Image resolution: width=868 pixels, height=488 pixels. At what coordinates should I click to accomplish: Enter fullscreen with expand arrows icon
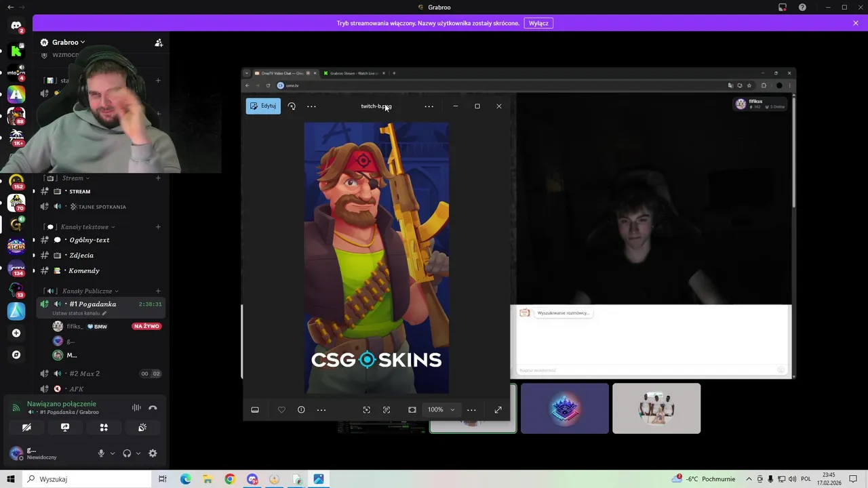pyautogui.click(x=498, y=410)
